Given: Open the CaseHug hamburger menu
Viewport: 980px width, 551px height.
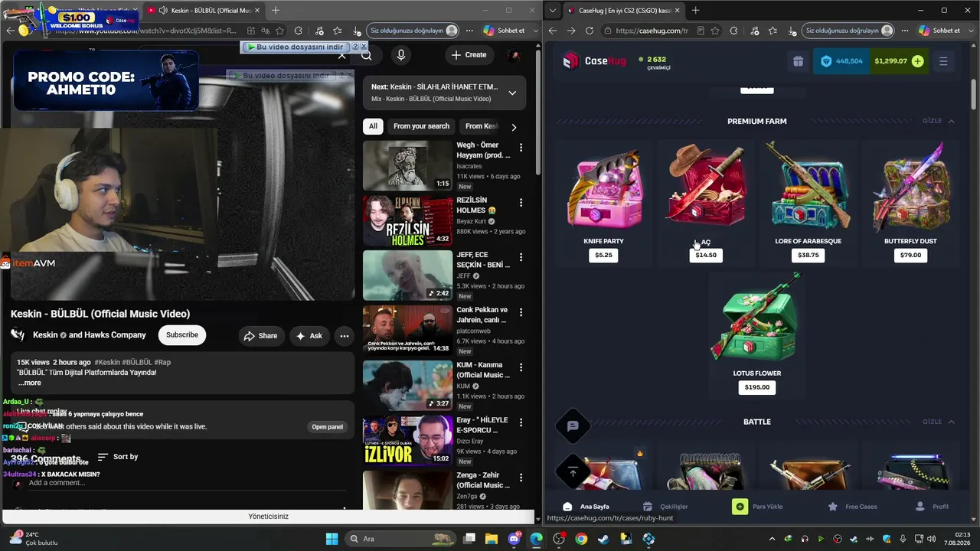Looking at the screenshot, I should 943,61.
